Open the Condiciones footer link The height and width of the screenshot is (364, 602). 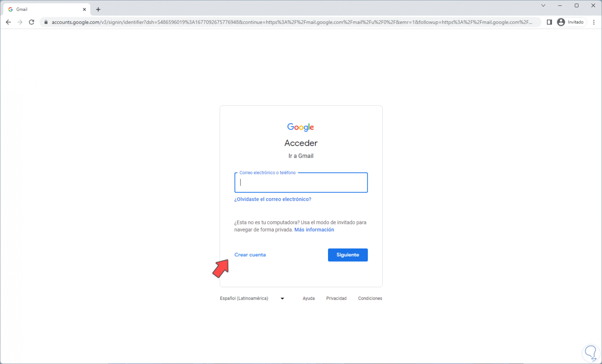point(370,298)
